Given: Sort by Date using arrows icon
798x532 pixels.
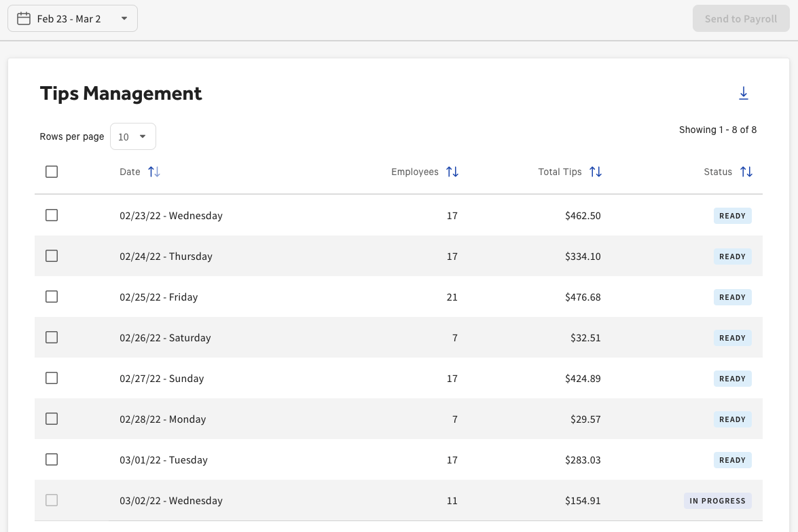Looking at the screenshot, I should pos(154,172).
